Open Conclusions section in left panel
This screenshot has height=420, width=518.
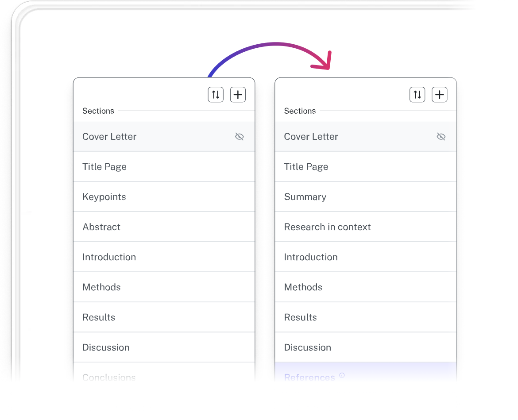point(164,373)
